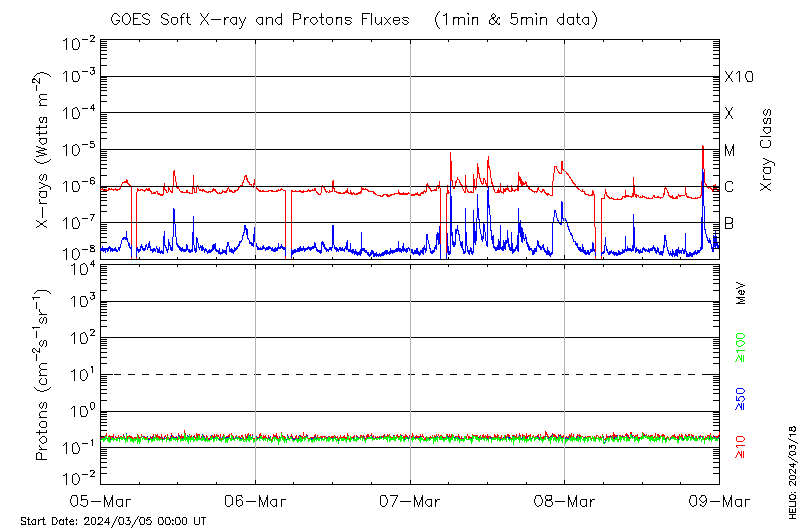Select the 09-Mar date tick label
800x530 pixels.
(x=718, y=499)
